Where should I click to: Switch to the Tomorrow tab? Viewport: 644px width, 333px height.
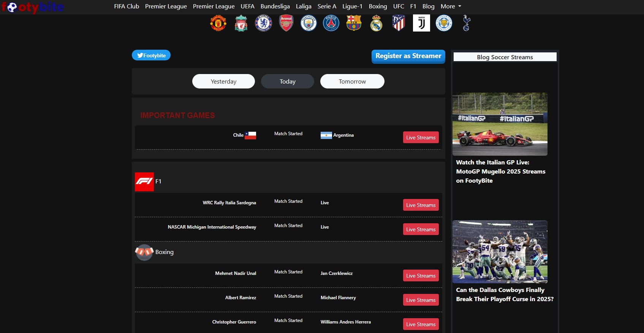pyautogui.click(x=352, y=81)
